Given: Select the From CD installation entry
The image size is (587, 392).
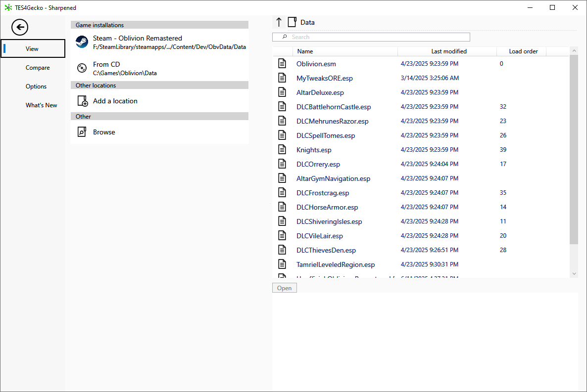Looking at the screenshot, I should pyautogui.click(x=159, y=68).
